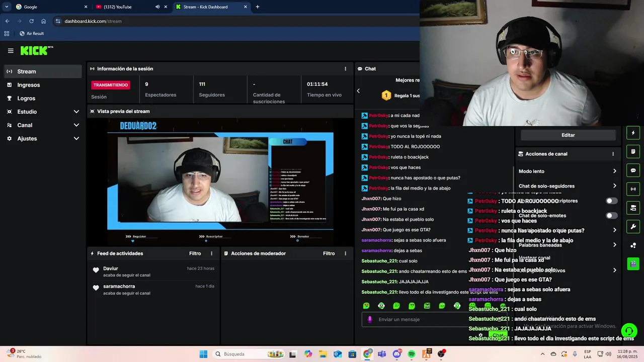Open Feed de actividades options menu
The height and width of the screenshot is (362, 644).
click(x=211, y=253)
